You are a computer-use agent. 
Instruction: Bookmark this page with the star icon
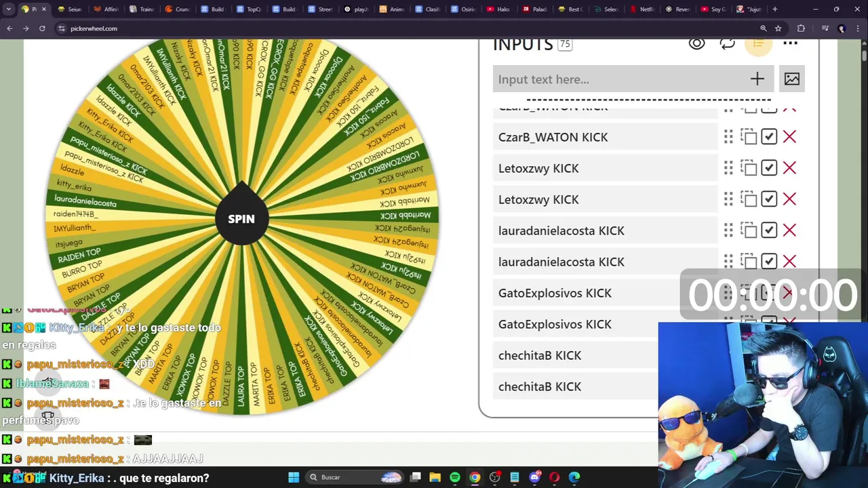778,28
